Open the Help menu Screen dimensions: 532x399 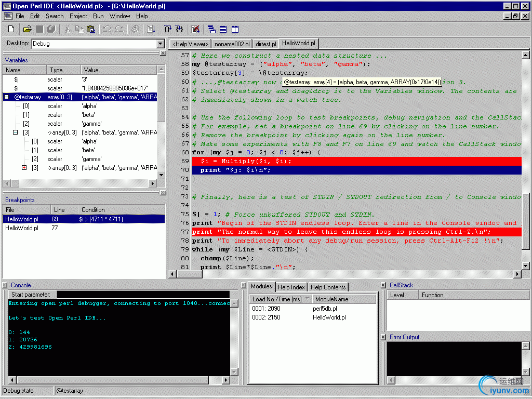[142, 16]
